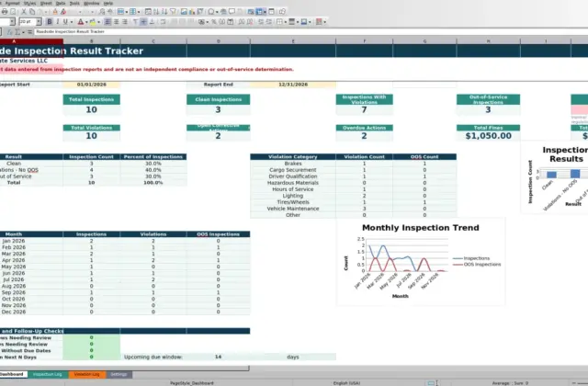Open the Borders dropdown arrow
Image resolution: width=588 pixels, height=386 pixels.
[286, 22]
